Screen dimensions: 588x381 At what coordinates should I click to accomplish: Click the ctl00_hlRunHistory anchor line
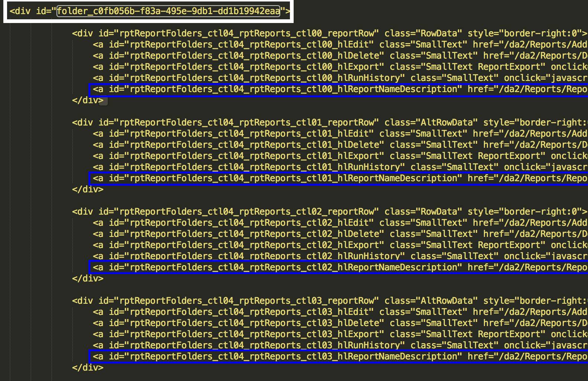[340, 78]
